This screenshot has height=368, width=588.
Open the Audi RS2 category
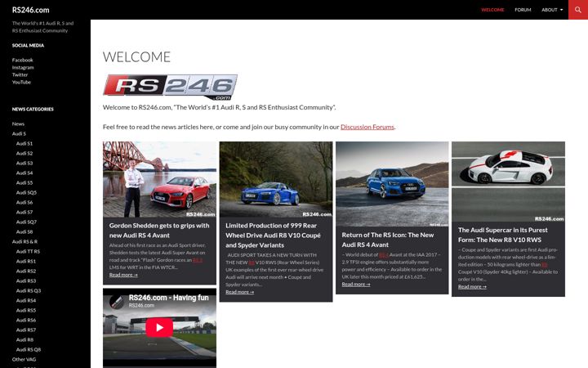(x=26, y=272)
